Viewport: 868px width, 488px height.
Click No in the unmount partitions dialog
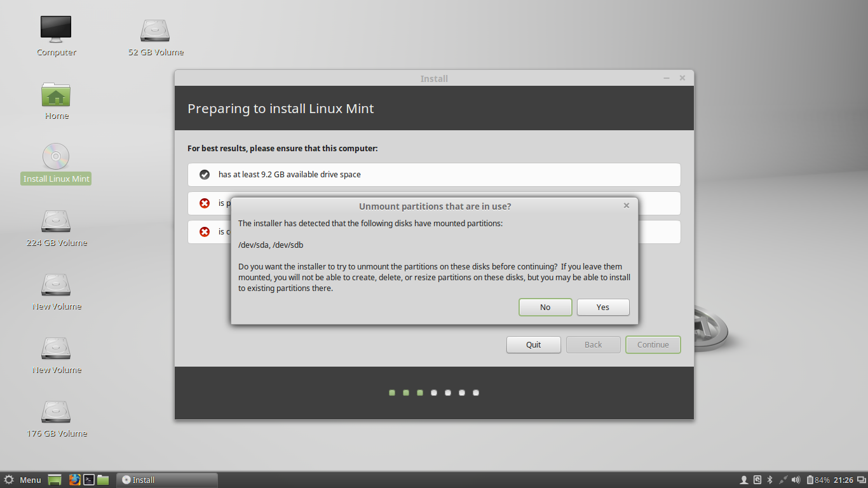click(545, 307)
